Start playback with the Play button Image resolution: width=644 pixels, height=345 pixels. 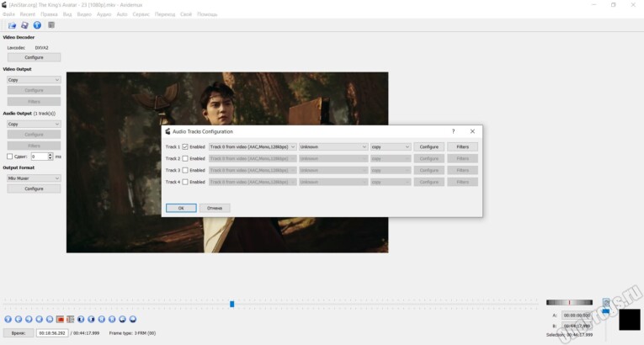[8, 319]
